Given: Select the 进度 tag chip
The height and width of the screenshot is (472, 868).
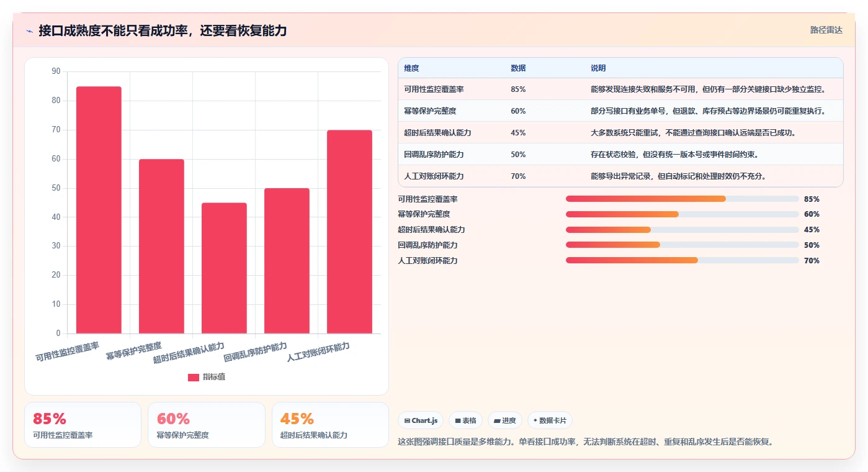Looking at the screenshot, I should tap(505, 420).
